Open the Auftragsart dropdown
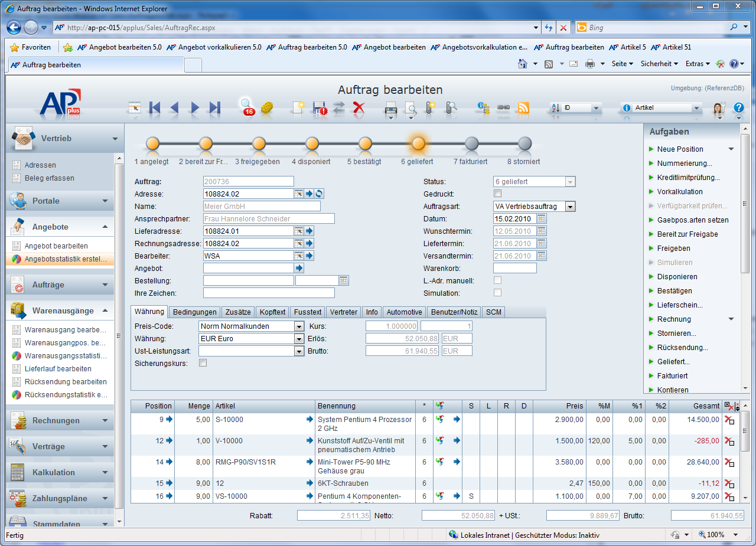 [569, 207]
